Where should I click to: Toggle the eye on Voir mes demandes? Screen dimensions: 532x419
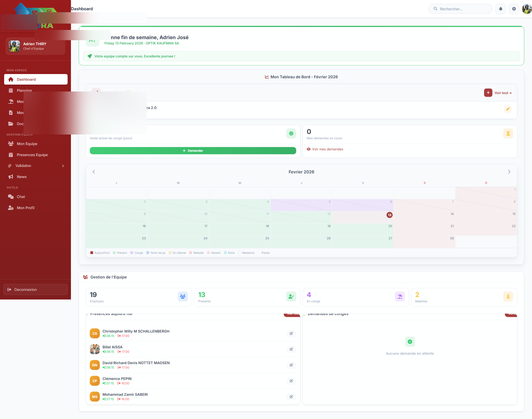309,149
